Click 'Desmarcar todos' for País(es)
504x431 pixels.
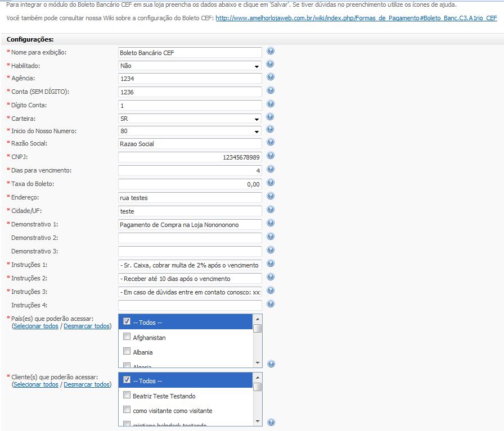pos(87,326)
